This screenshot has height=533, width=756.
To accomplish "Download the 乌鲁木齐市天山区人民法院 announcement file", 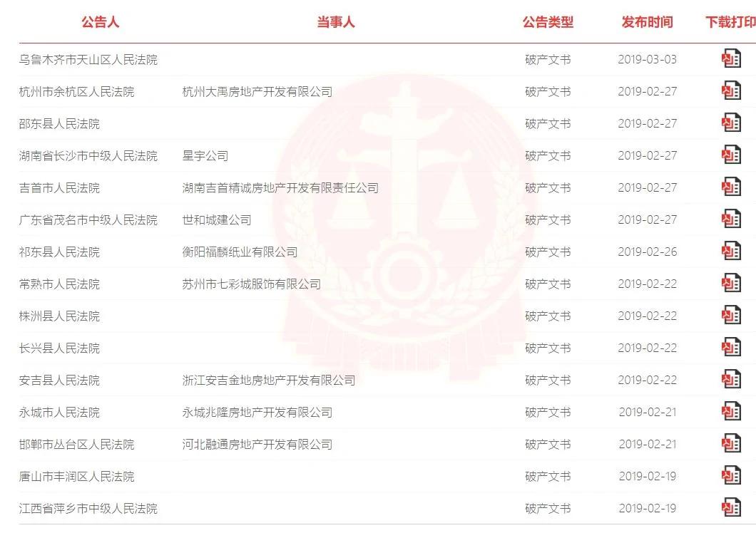I will [731, 59].
